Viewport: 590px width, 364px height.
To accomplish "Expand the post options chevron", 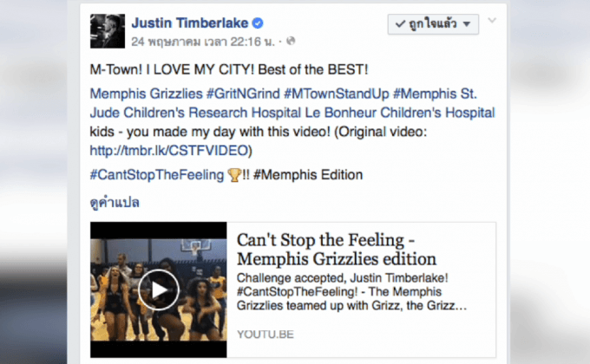I will (x=492, y=20).
